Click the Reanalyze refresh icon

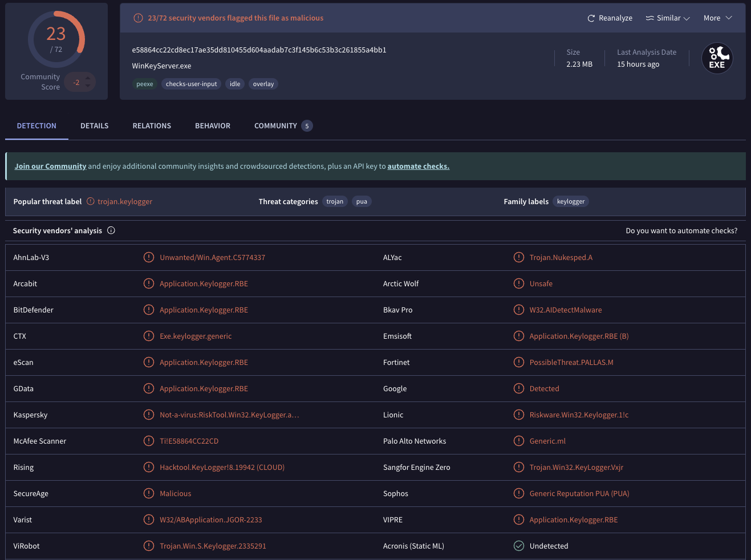click(591, 18)
